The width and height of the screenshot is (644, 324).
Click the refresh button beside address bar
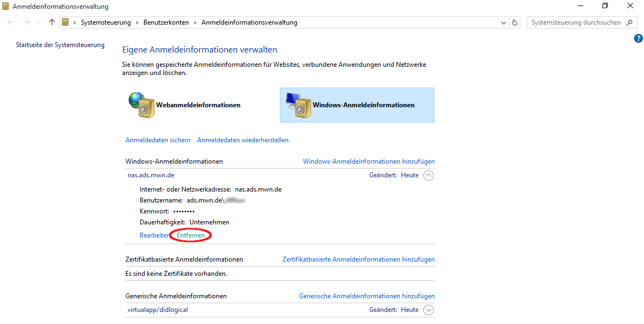tap(515, 22)
